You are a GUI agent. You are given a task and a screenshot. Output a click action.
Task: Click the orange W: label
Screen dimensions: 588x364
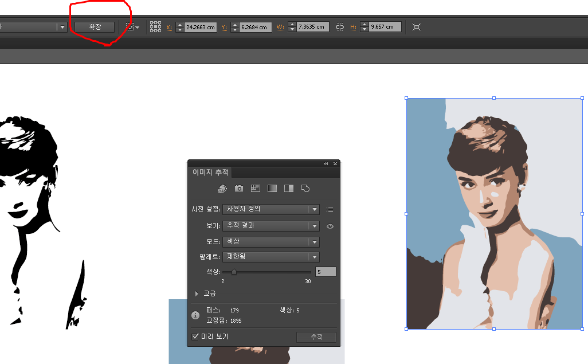click(x=280, y=28)
